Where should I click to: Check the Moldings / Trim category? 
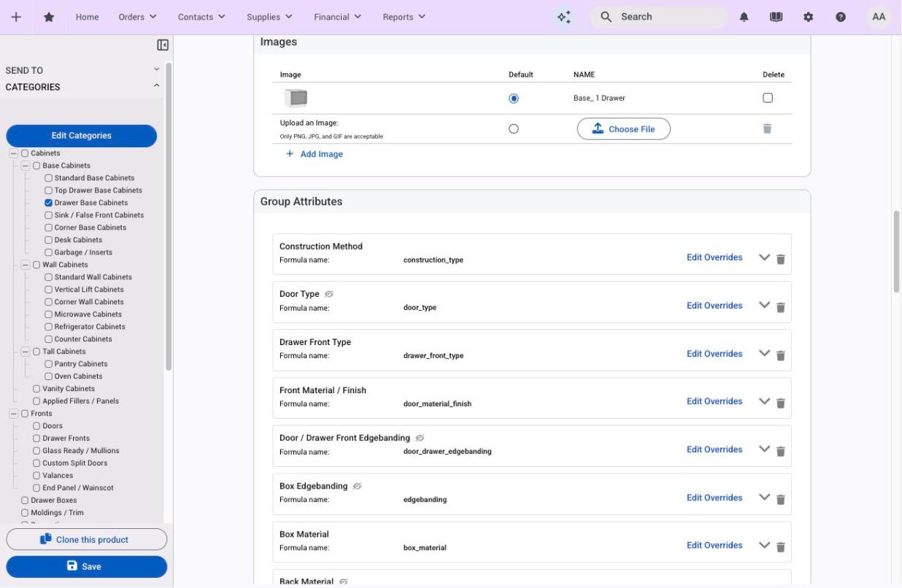point(25,513)
